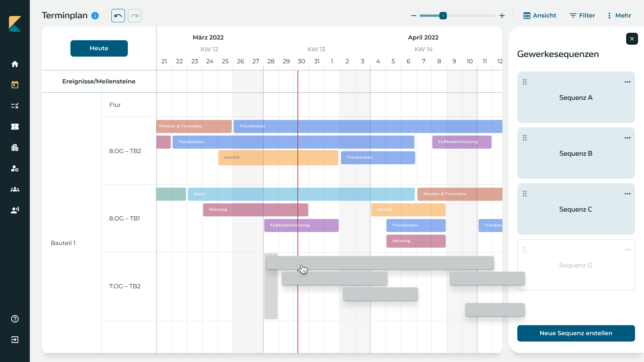The width and height of the screenshot is (644, 362).
Task: Open the options menu of Sequenz A
Action: point(628,82)
